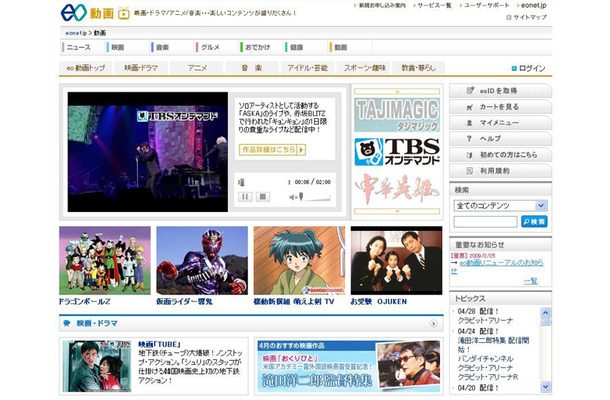This screenshot has height=400, width=610.
Task: Open the ヘルプ button
Action: click(500, 139)
